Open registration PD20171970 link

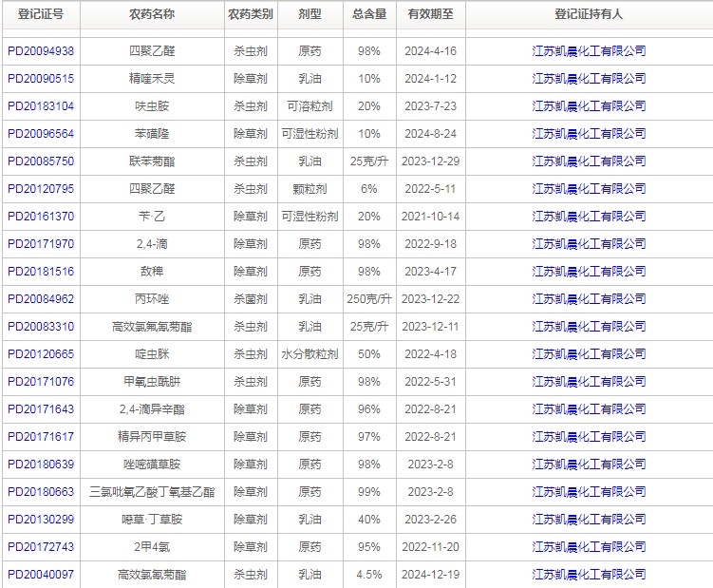41,244
